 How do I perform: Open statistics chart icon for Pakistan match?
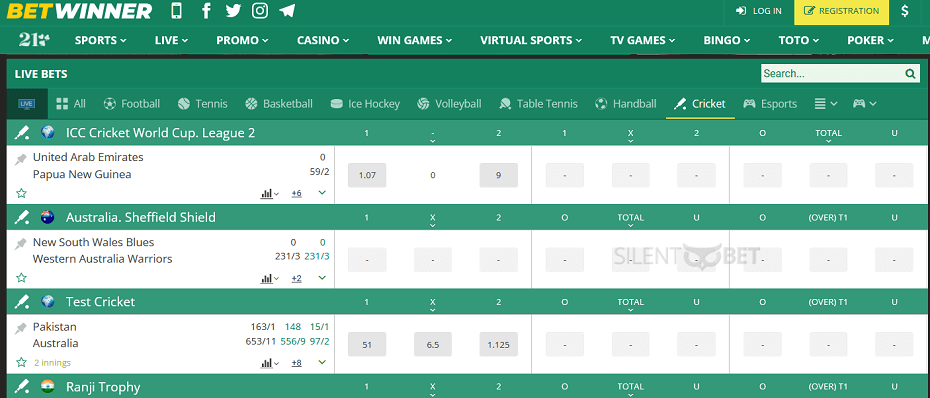[269, 362]
